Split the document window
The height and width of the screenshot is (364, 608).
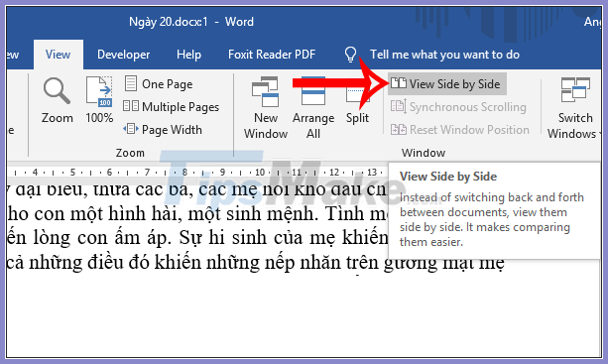point(357,100)
